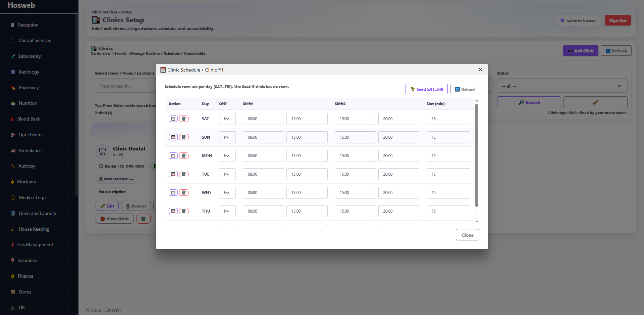Viewport: 644px width, 315px height.
Task: Close the Clinic Schedule dialog with X
Action: 481,70
